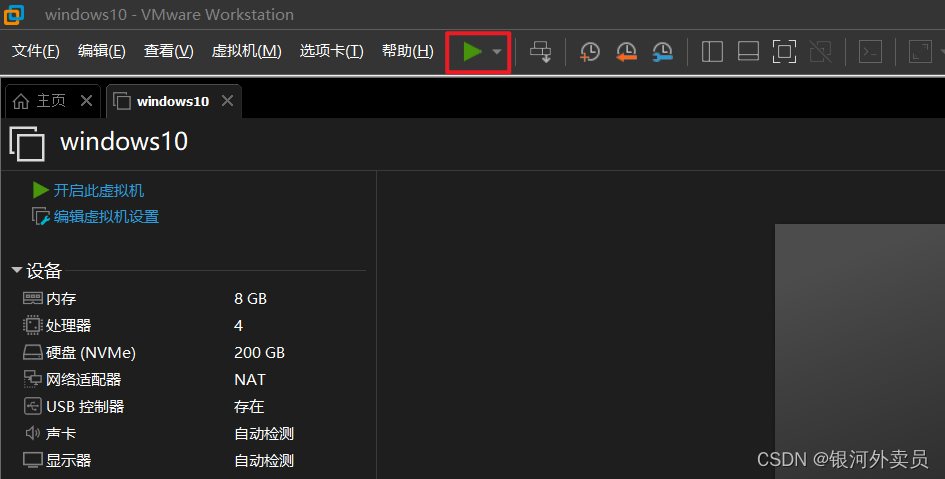Click the 显示器 monitor icon
This screenshot has height=479, width=945.
tap(33, 460)
